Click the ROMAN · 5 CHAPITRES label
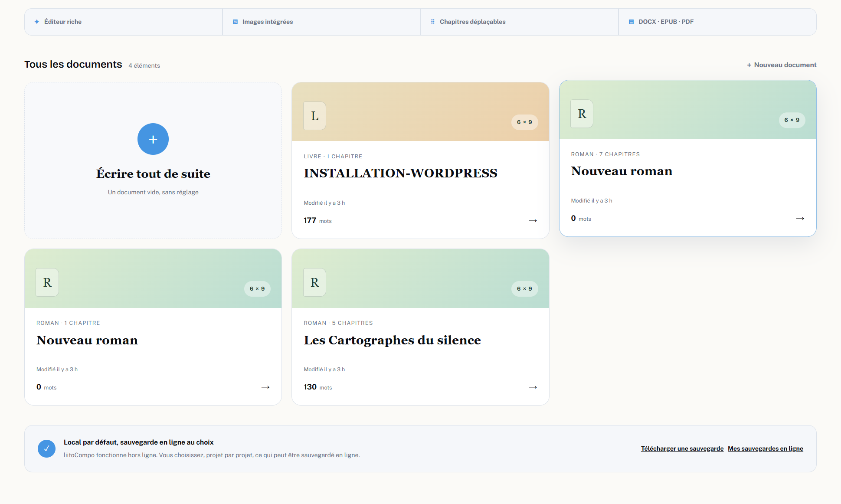Image resolution: width=841 pixels, height=504 pixels. point(338,323)
